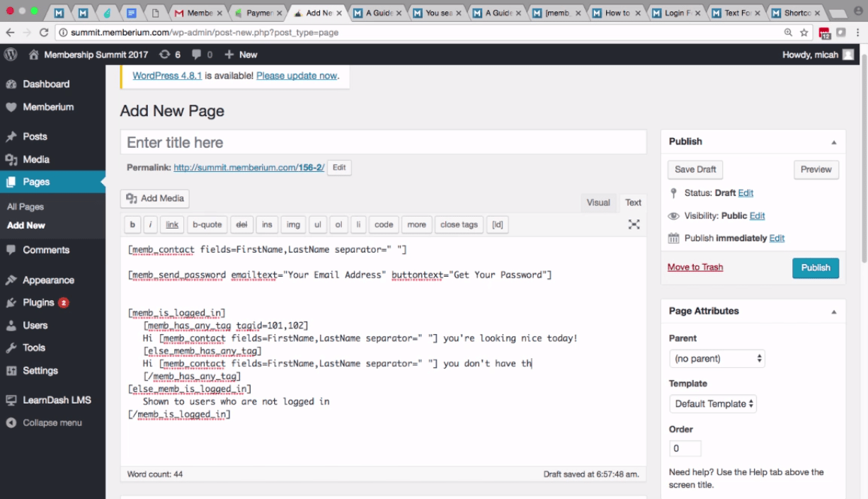Click the page title input field
The image size is (868, 499).
pyautogui.click(x=383, y=142)
